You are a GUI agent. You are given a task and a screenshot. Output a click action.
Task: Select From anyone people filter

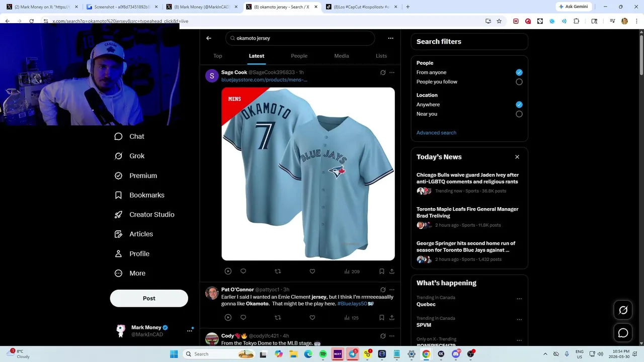click(519, 72)
